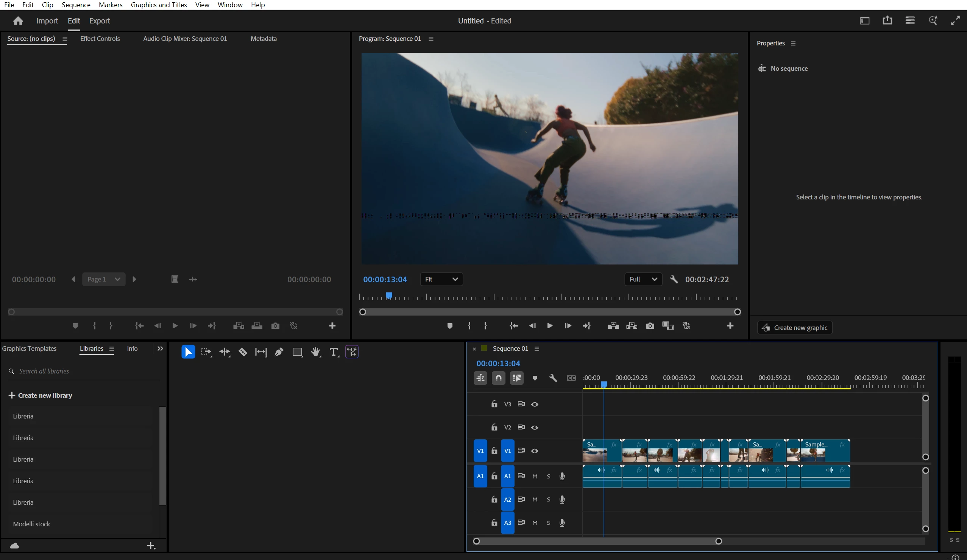Open the Full playback resolution dropdown
This screenshot has height=560, width=967.
click(x=643, y=279)
